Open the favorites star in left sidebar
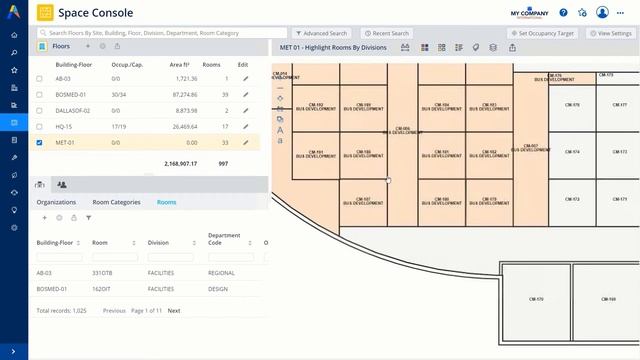The height and width of the screenshot is (360, 640). tap(14, 70)
